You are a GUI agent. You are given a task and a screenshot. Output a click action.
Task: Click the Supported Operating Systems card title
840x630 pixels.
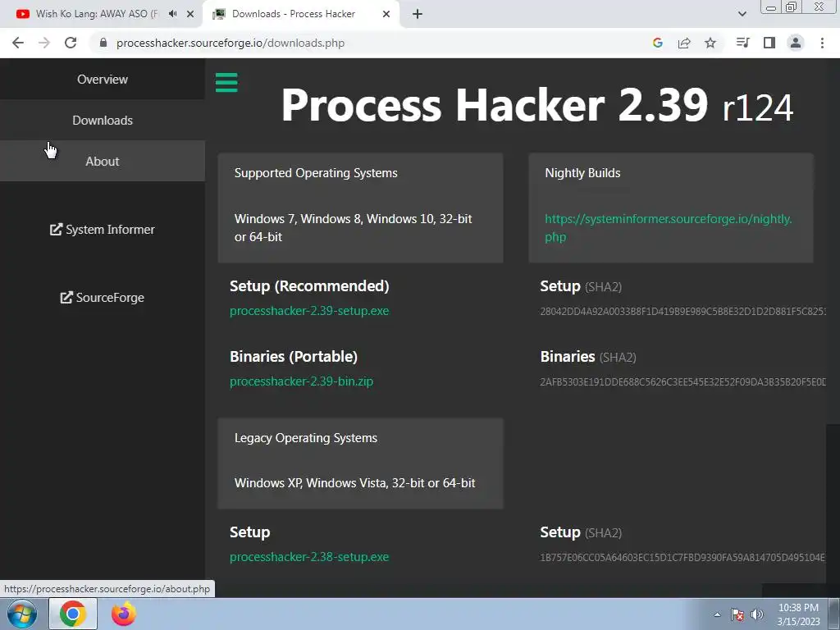(316, 173)
